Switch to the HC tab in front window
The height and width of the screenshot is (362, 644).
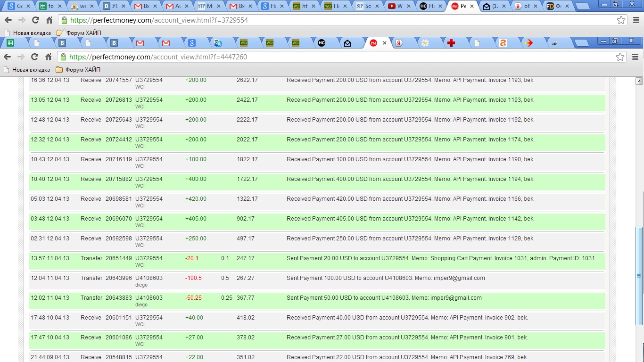(322, 43)
